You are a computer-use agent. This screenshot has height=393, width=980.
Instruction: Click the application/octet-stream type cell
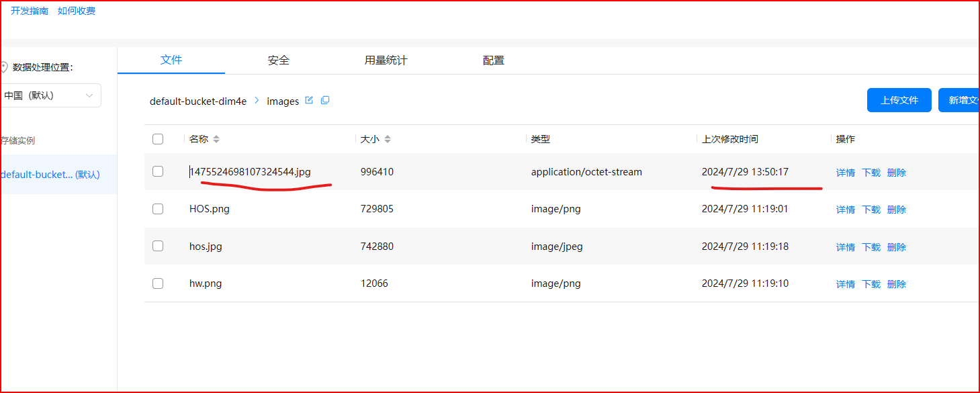coord(586,172)
